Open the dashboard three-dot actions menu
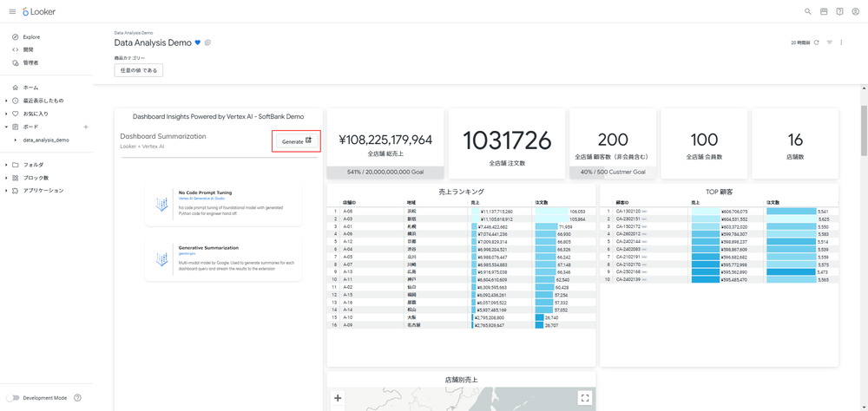Screen dimensions: 868x411 point(841,42)
